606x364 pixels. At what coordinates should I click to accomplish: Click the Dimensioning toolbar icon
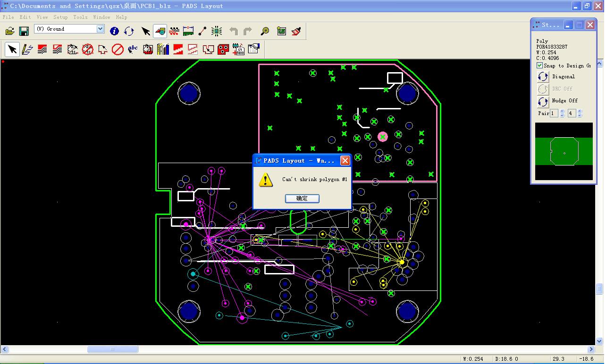[188, 31]
